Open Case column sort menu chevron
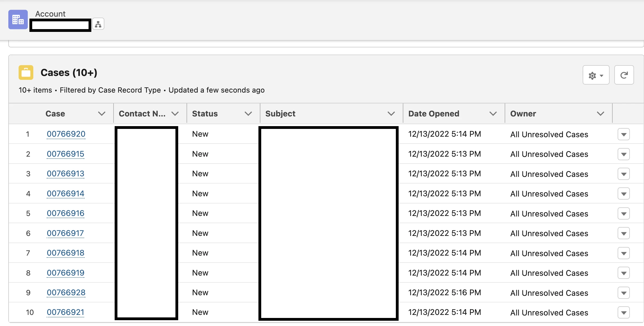This screenshot has height=326, width=644. 102,114
